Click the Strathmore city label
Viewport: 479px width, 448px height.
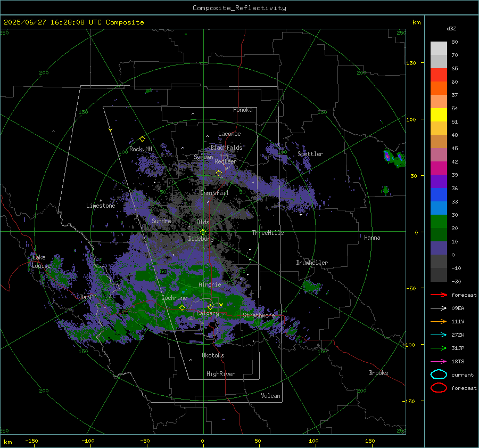[259, 315]
